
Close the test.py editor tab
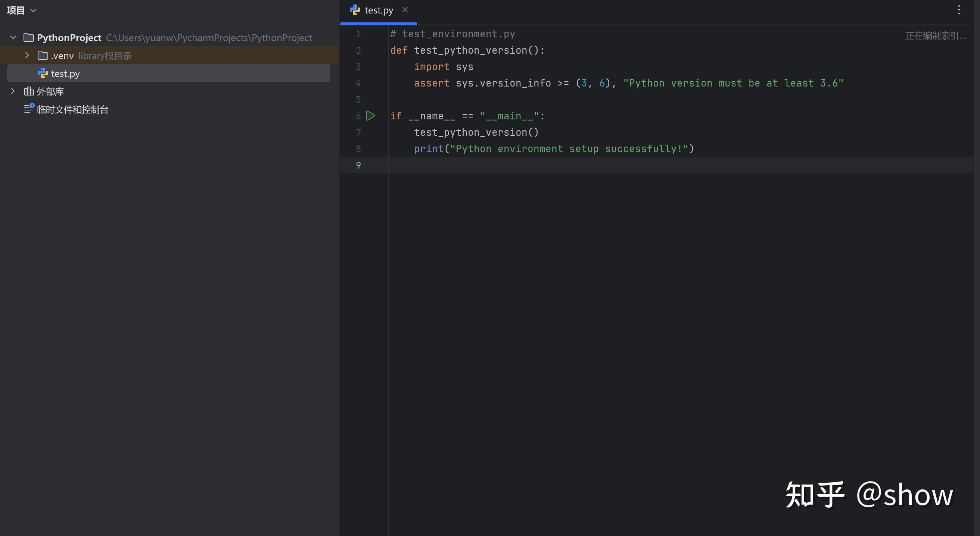tap(405, 10)
